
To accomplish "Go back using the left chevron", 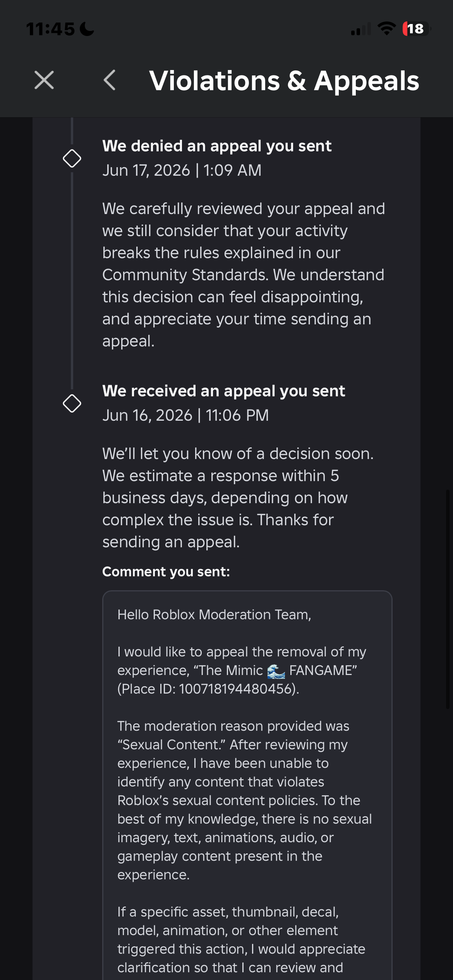I will [x=110, y=80].
